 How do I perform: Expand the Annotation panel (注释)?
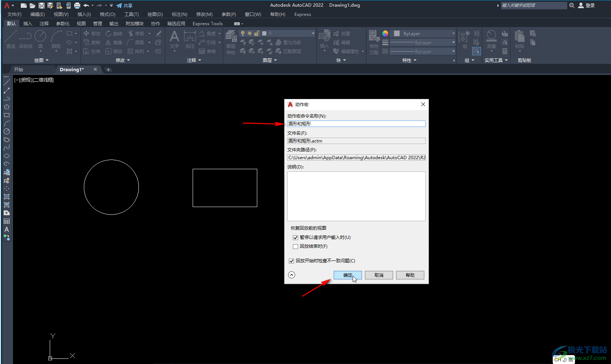coord(194,60)
